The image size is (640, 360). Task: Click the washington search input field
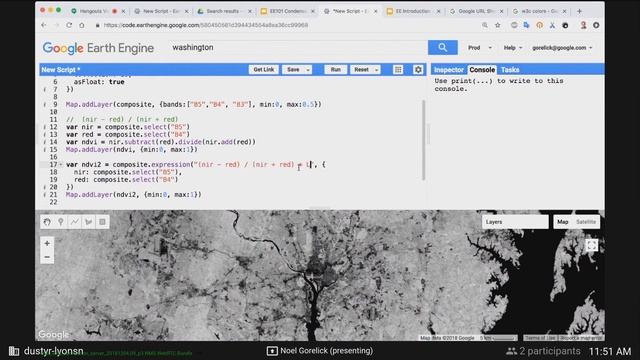[298, 47]
